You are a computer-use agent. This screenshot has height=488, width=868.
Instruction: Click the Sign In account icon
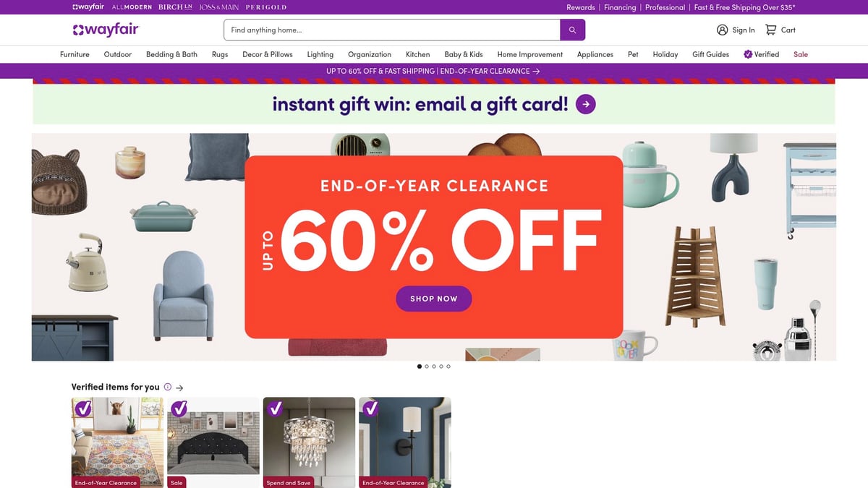coord(722,30)
